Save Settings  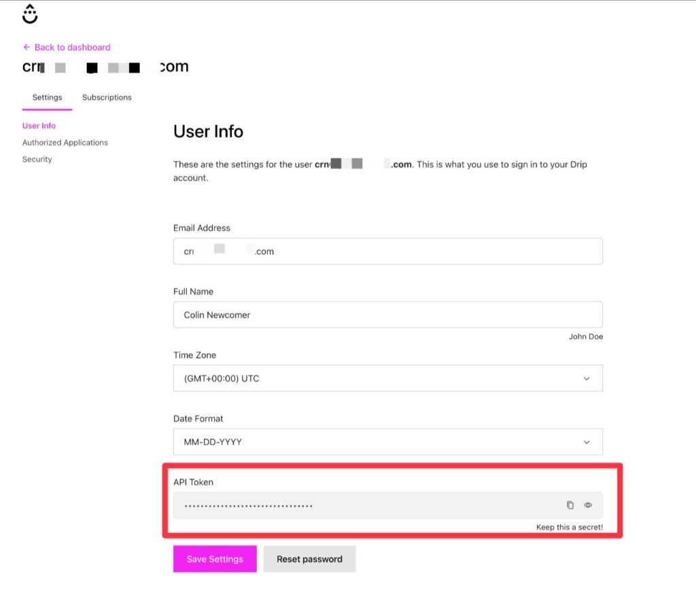click(215, 559)
